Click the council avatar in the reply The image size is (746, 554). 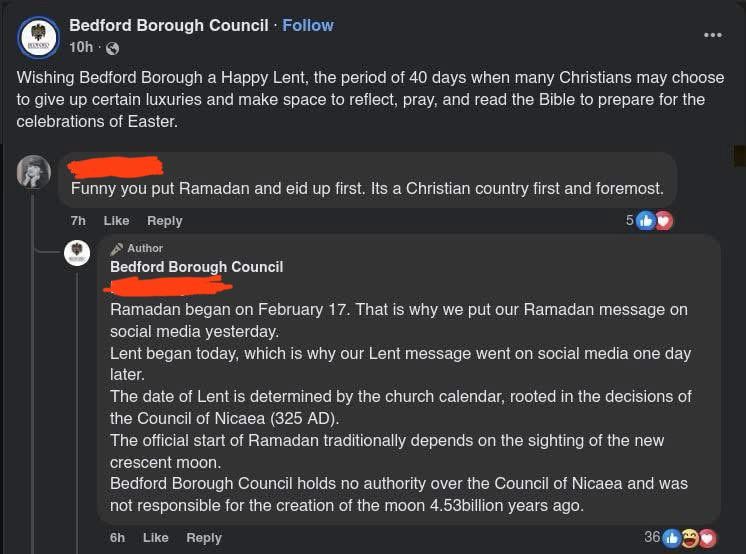pos(77,254)
